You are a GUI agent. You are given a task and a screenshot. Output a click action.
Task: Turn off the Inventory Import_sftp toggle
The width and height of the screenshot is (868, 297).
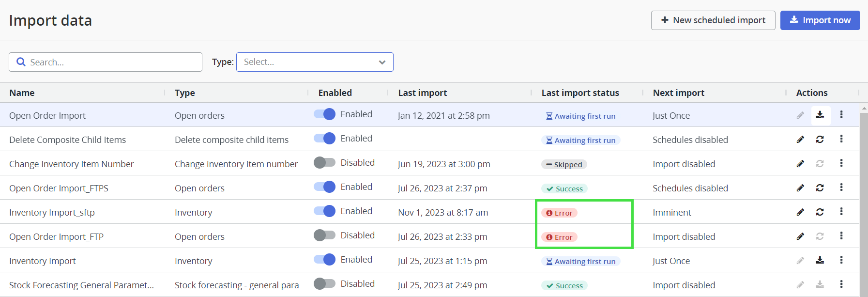324,211
